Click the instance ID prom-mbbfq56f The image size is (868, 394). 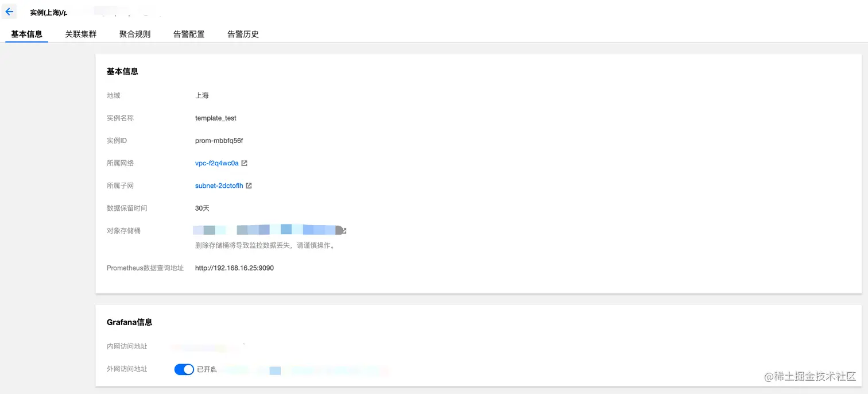(219, 141)
